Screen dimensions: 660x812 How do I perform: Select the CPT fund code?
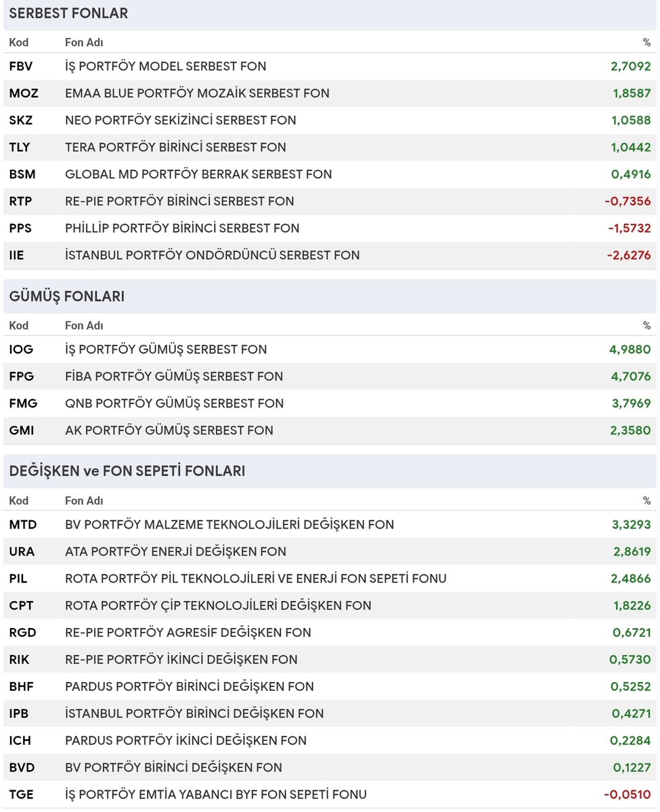21,606
